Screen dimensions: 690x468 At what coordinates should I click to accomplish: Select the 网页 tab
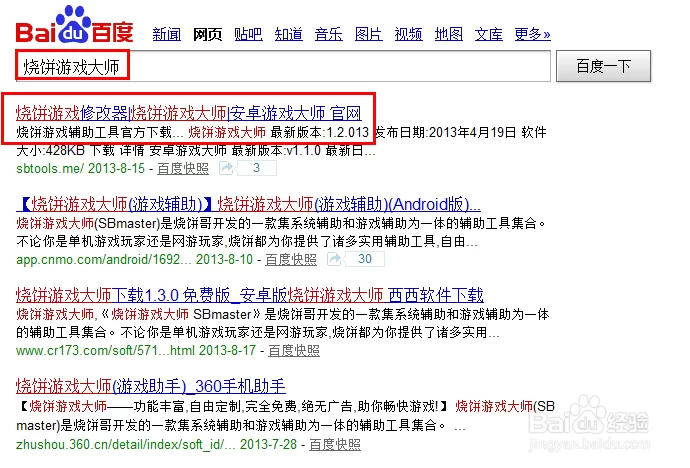(x=207, y=34)
